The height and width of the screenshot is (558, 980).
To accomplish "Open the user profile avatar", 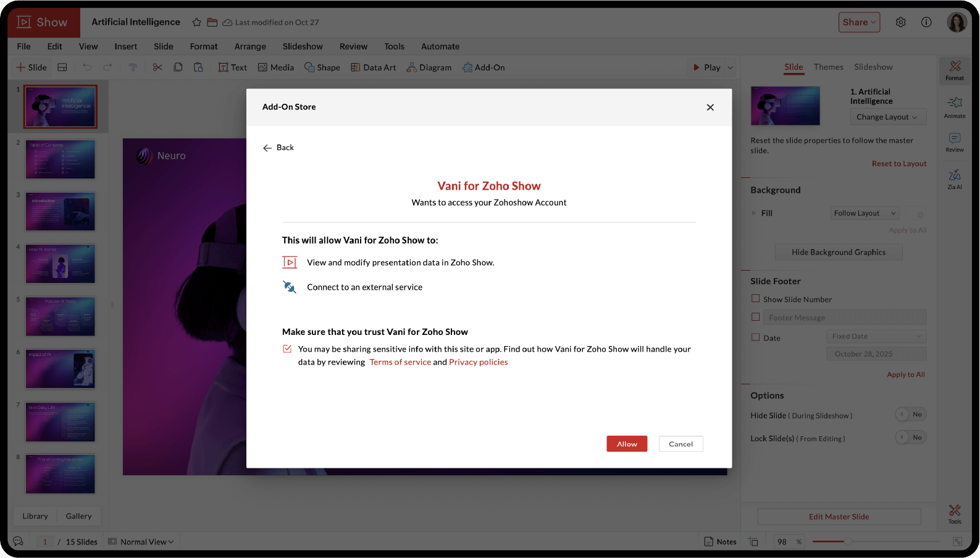I will (x=957, y=22).
